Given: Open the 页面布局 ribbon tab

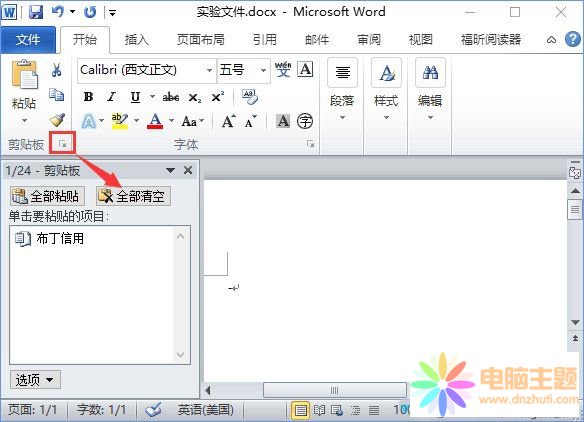Looking at the screenshot, I should [201, 39].
